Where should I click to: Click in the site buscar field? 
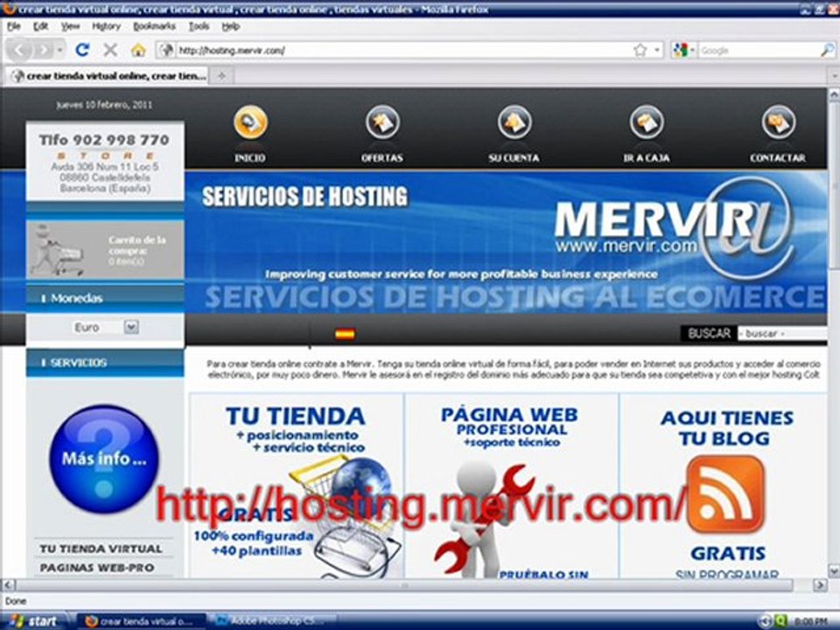[782, 333]
